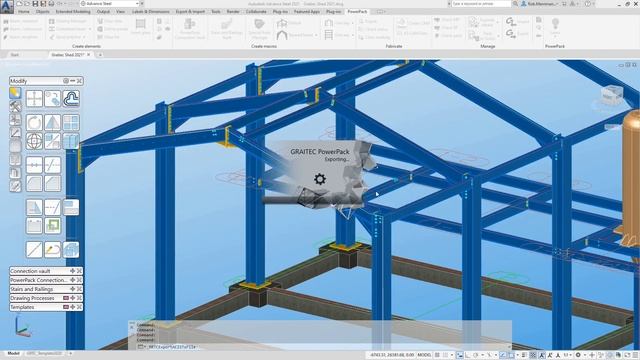Viewport: 640px width, 360px height.
Task: Click the blue column beam tool icon
Action: point(71,141)
